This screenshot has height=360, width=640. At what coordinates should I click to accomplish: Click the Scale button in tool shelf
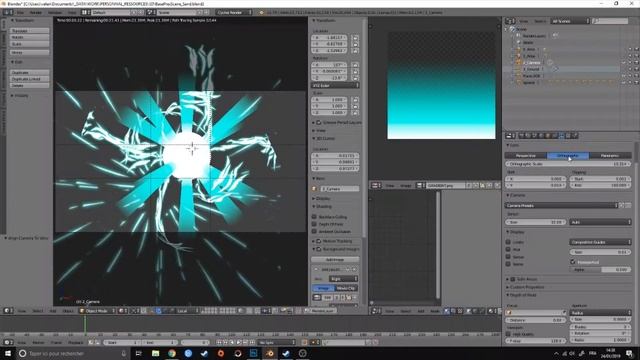(30, 44)
